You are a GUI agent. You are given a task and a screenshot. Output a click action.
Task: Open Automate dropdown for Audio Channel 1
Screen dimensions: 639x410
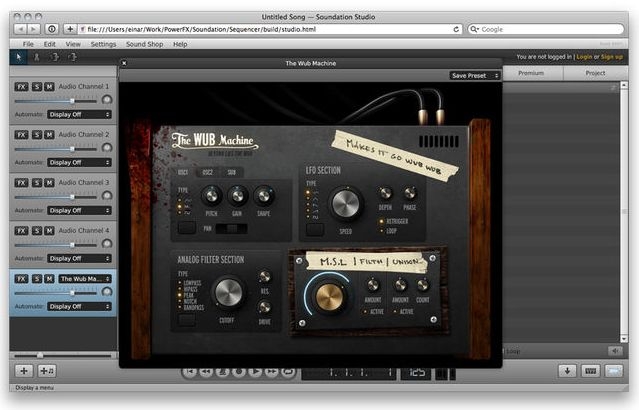pyautogui.click(x=79, y=115)
